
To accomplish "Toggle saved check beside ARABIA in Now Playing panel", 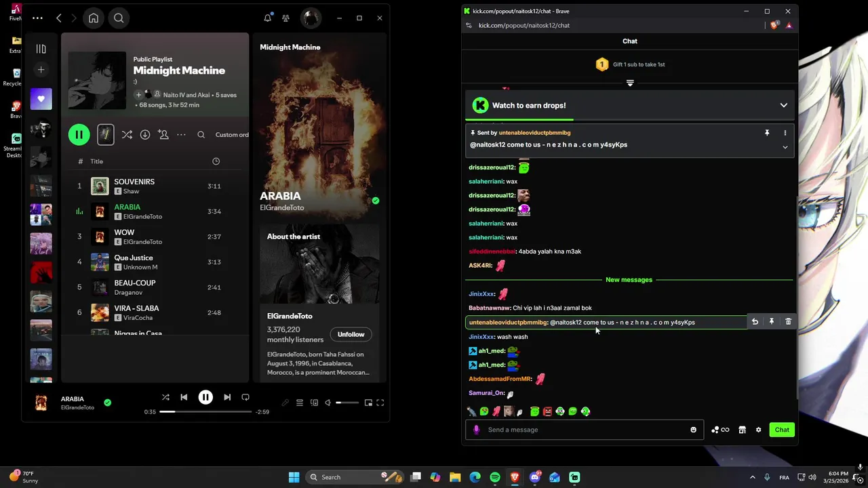I will pyautogui.click(x=376, y=201).
